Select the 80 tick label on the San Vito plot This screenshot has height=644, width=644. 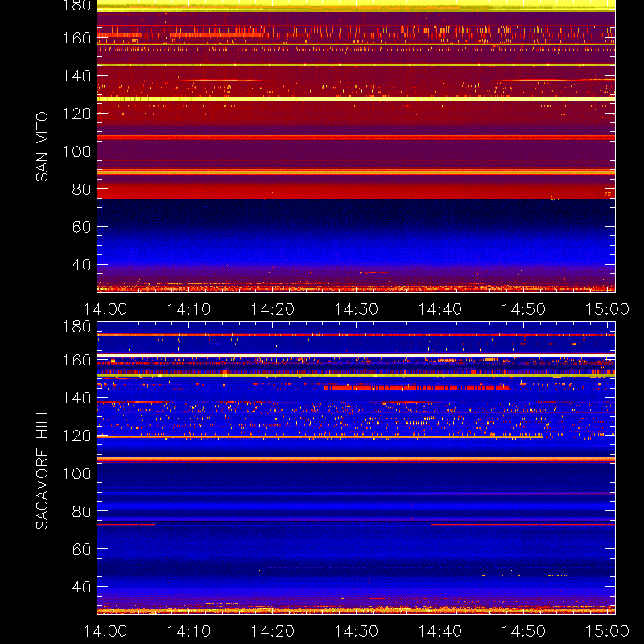[x=81, y=189]
